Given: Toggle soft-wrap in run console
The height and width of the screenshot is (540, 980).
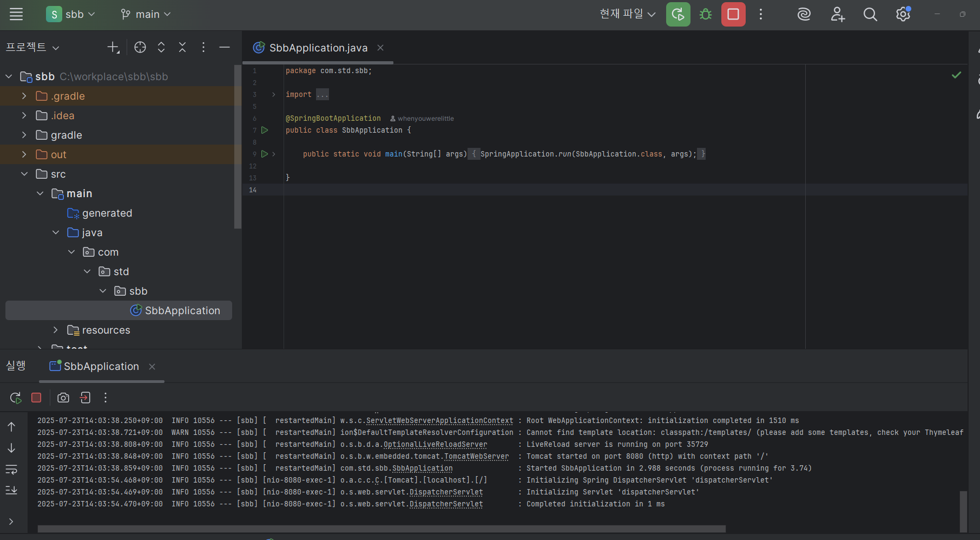Looking at the screenshot, I should tap(11, 470).
